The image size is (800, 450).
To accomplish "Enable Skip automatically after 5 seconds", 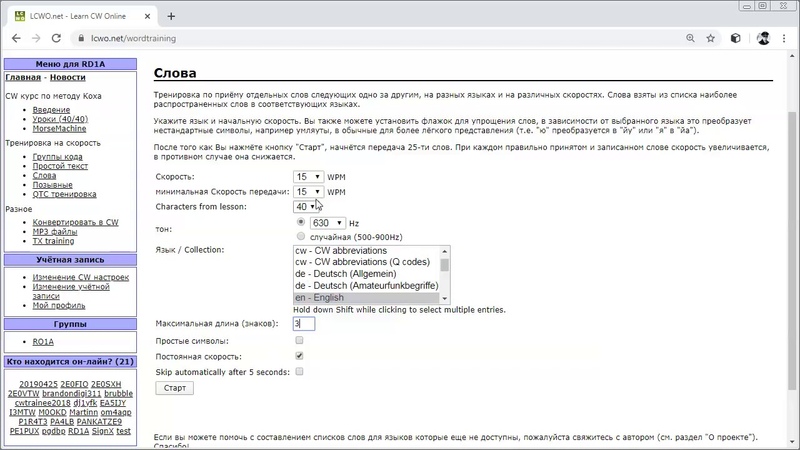I will tap(299, 371).
